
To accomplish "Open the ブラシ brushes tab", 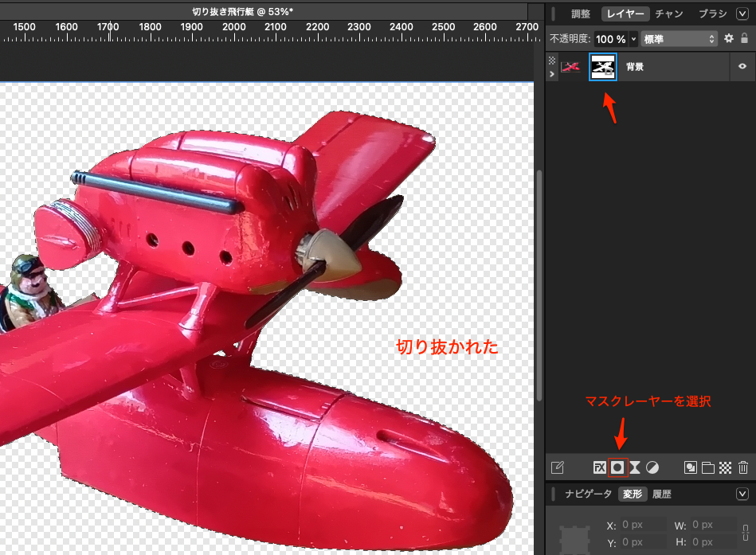I will [713, 14].
